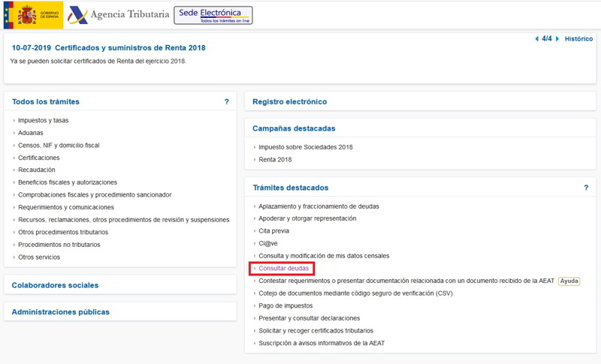The height and width of the screenshot is (364, 601).
Task: Open the Sede Electrónica logo link
Action: tap(213, 15)
